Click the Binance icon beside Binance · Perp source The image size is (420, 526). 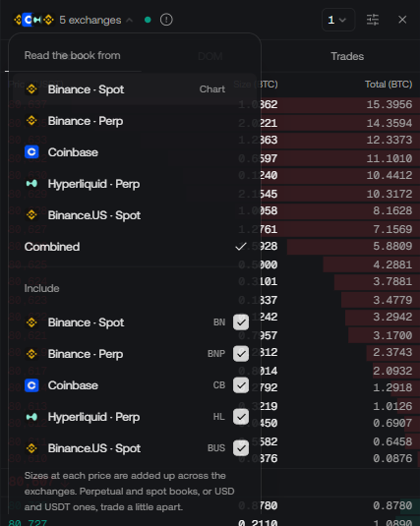click(31, 121)
